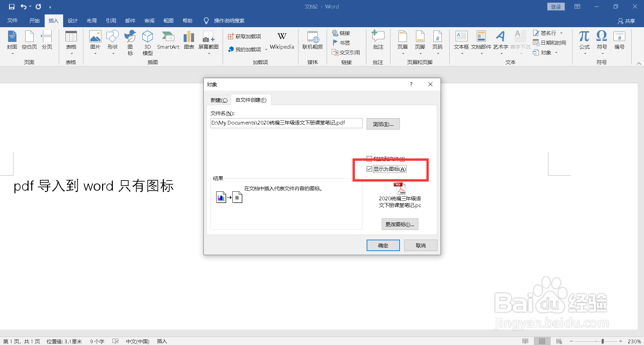Click the Share (共享) button
Image resolution: width=644 pixels, height=345 pixels.
pos(627,21)
